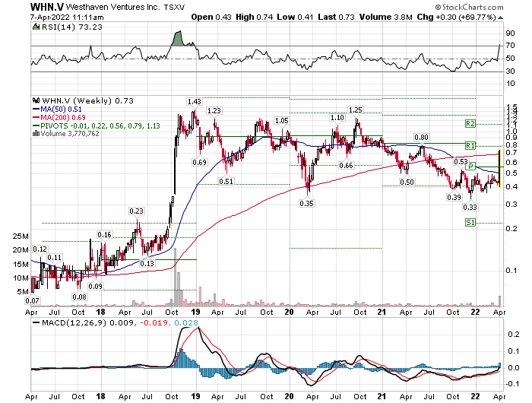Click the 1.10 price label
The width and height of the screenshot is (532, 403).
click(x=337, y=117)
